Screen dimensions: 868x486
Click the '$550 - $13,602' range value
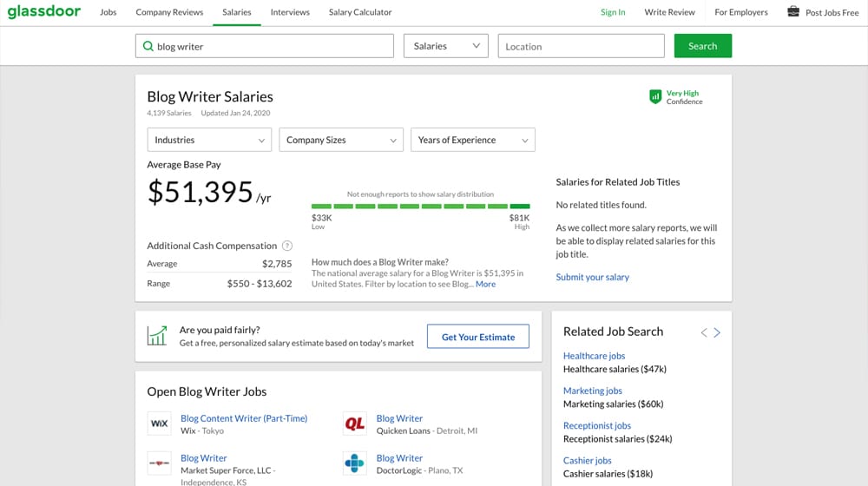coord(259,284)
